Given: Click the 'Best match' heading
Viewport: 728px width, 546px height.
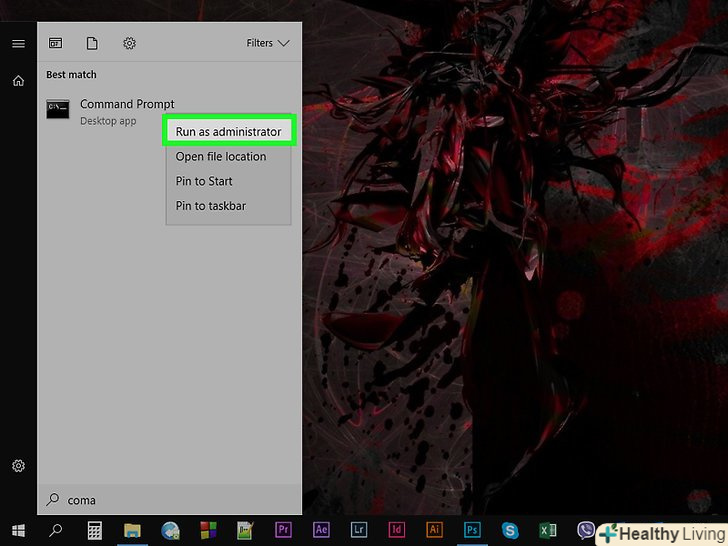Looking at the screenshot, I should point(72,75).
